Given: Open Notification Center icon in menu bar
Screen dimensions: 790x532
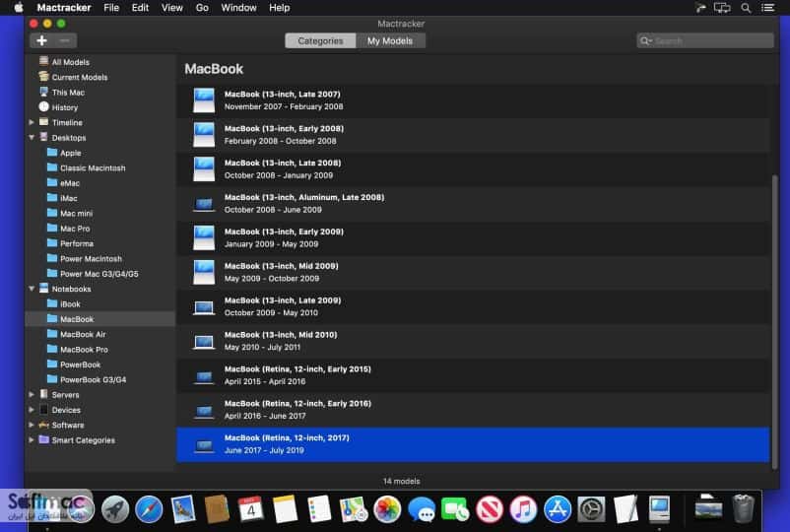Looking at the screenshot, I should tap(767, 8).
